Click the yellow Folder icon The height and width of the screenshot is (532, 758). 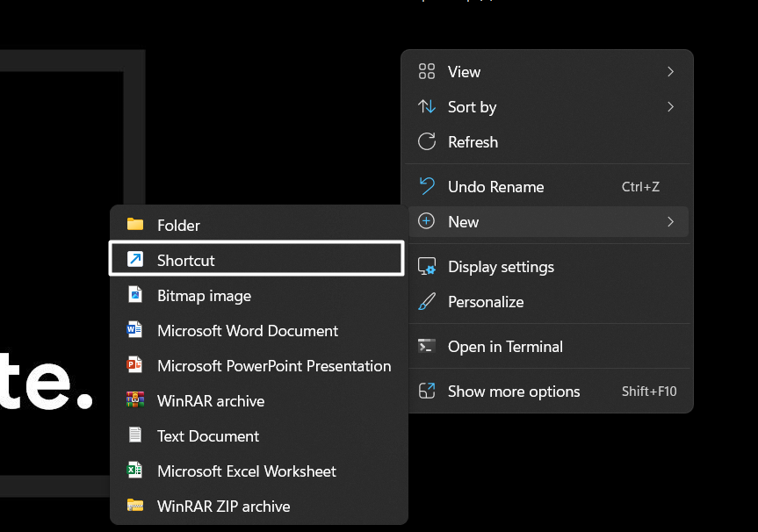pos(134,225)
